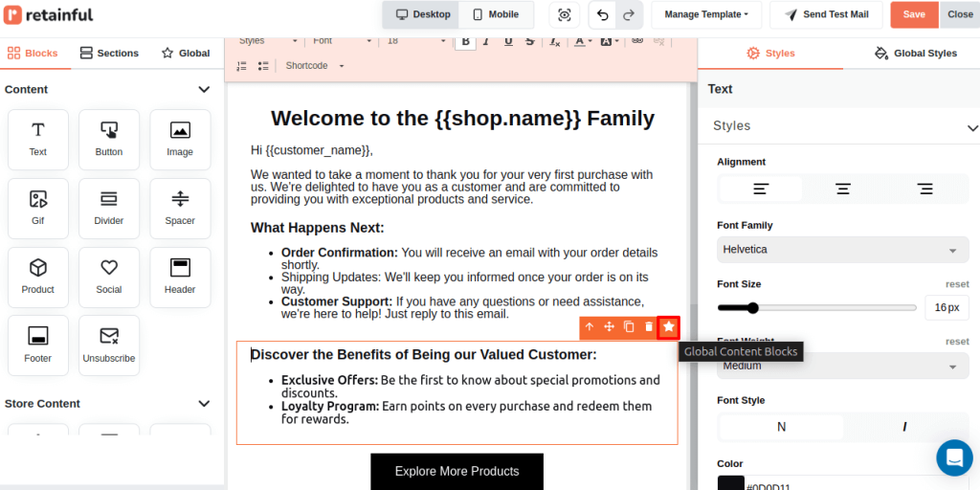The height and width of the screenshot is (490, 980).
Task: Switch to the Global tab
Action: [x=186, y=54]
